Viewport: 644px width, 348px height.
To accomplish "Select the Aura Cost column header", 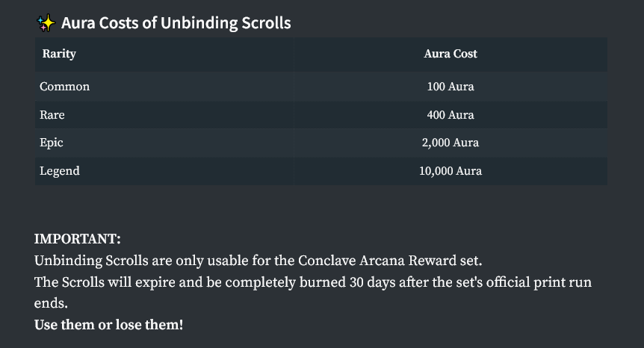I will (450, 54).
